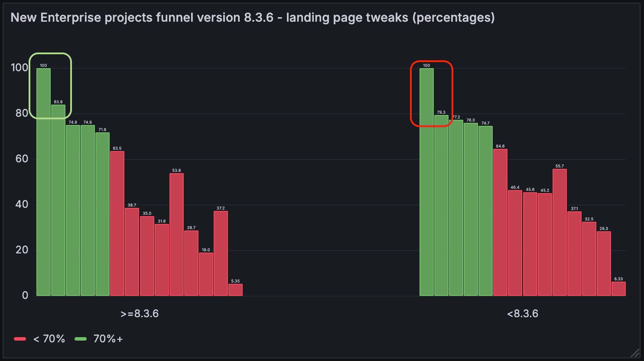Toggle the "70%+" legend label
The image size is (644, 361).
coord(108,339)
